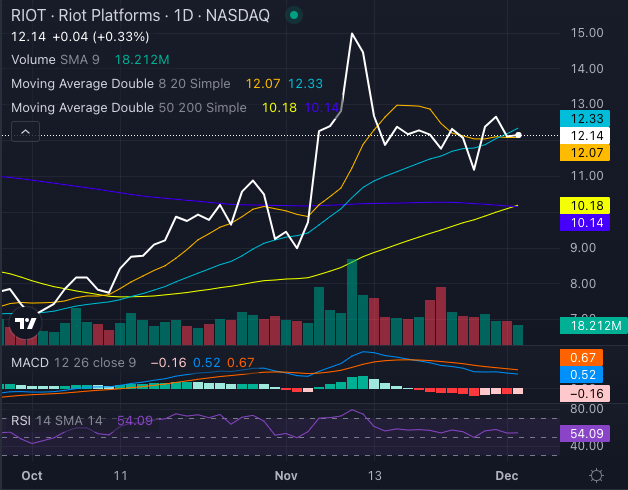
Task: Click the last price marker dot on chart
Action: coord(518,134)
